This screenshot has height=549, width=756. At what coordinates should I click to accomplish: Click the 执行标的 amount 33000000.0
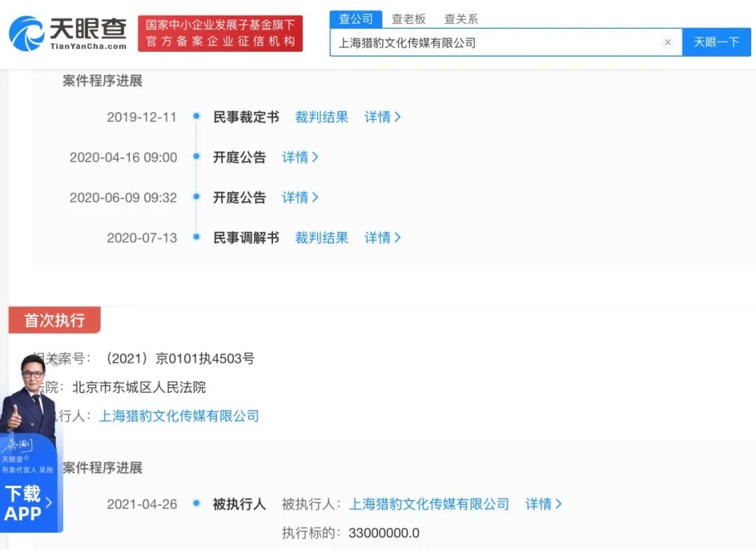tap(384, 533)
